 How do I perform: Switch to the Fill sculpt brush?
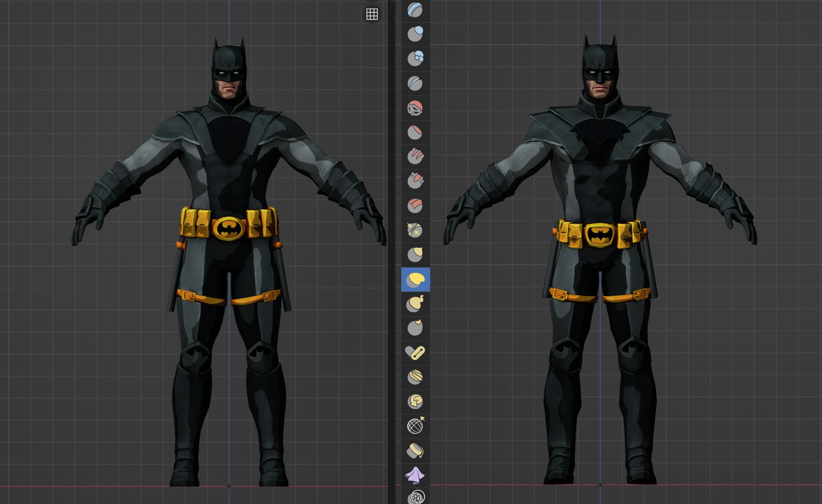pyautogui.click(x=415, y=157)
